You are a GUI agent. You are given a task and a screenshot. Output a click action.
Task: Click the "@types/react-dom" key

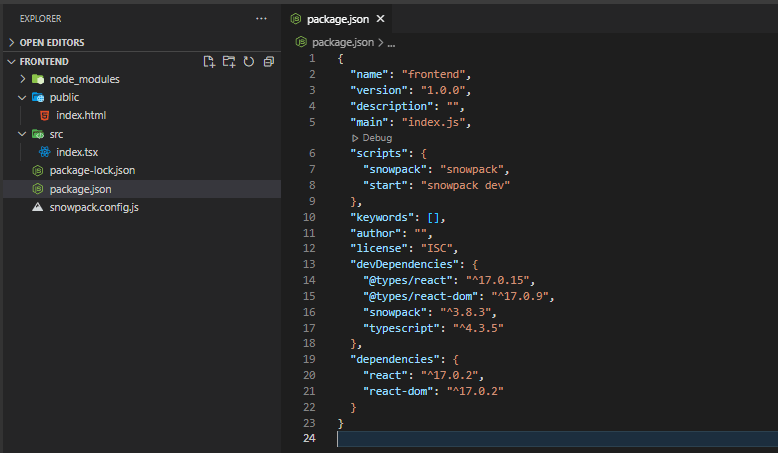coord(420,296)
